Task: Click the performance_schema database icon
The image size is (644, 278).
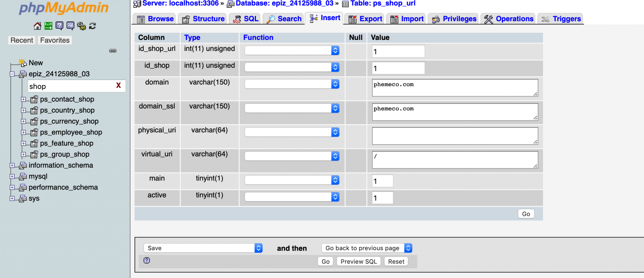Action: click(23, 187)
